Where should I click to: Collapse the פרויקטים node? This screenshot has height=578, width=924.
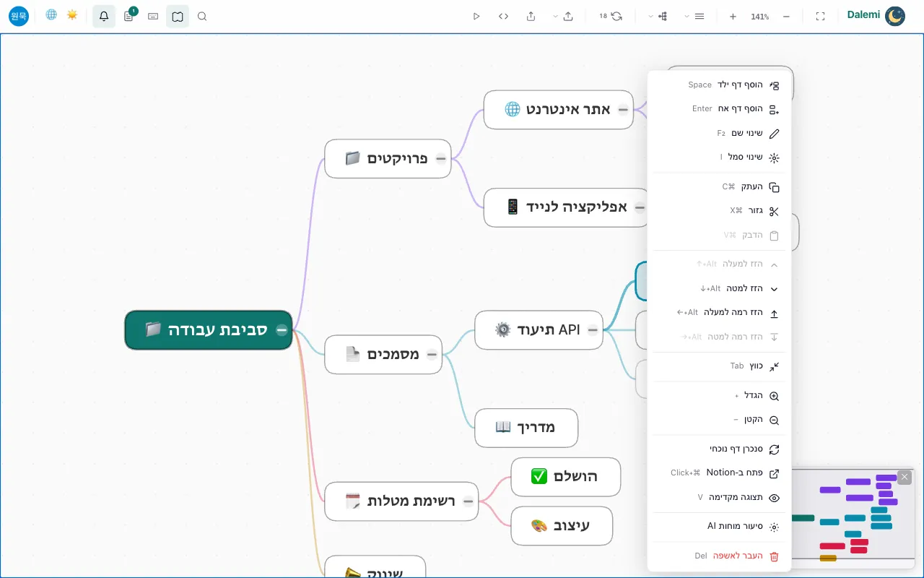click(440, 159)
